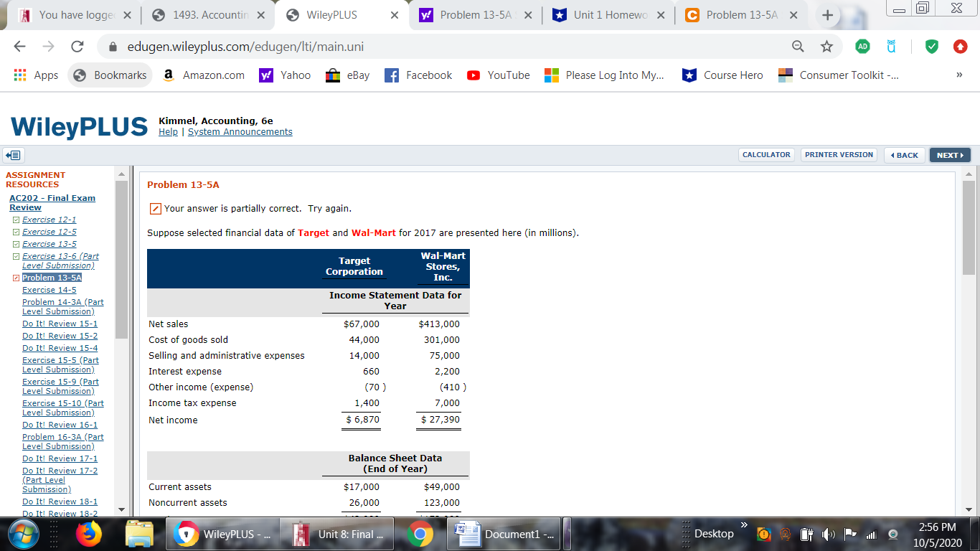980x551 pixels.
Task: Switch to Document1 Word window in taskbar
Action: coord(504,534)
